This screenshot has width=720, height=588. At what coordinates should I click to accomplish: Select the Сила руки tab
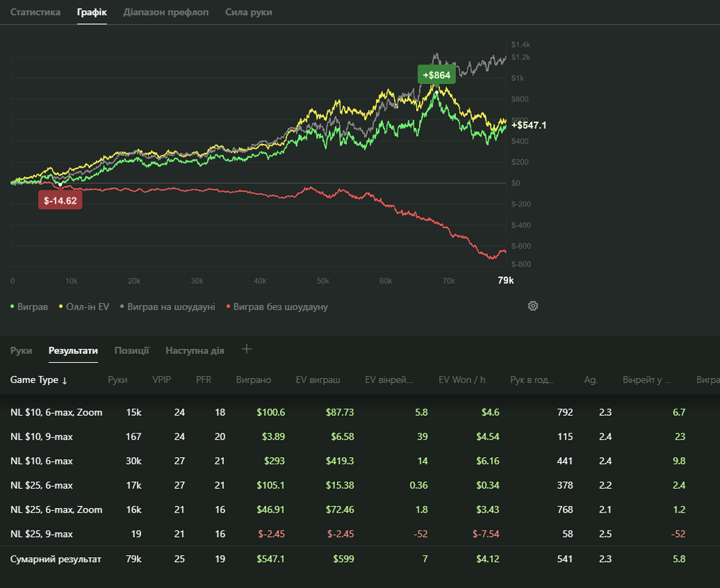point(248,12)
